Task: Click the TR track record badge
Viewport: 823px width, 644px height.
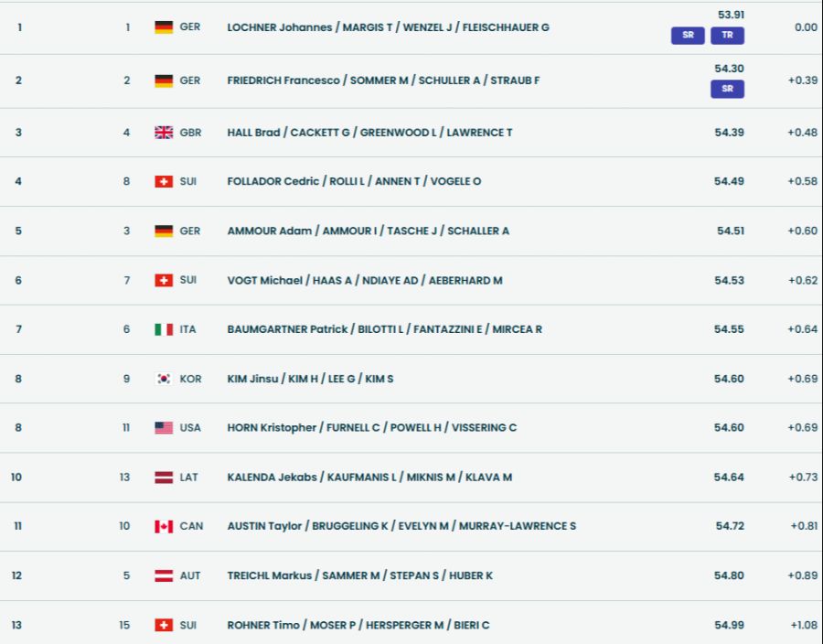Action: (x=727, y=37)
